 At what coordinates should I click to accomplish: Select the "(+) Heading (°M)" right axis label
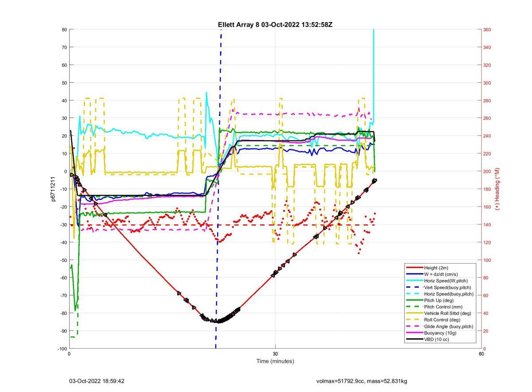[497, 189]
